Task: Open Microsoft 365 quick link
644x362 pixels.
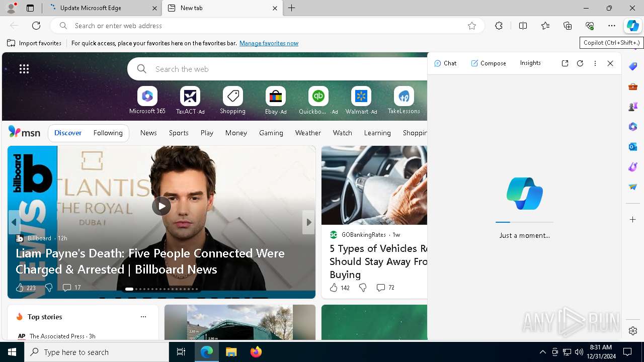Action: (x=147, y=101)
